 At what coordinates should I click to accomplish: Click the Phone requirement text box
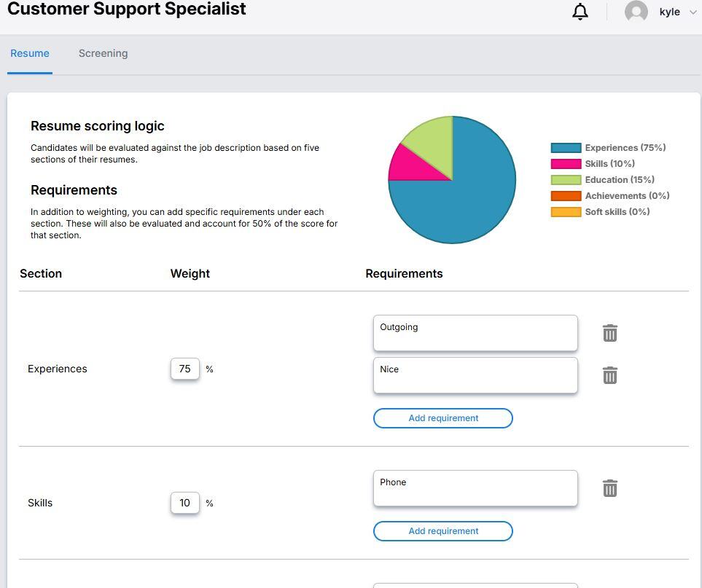point(475,487)
